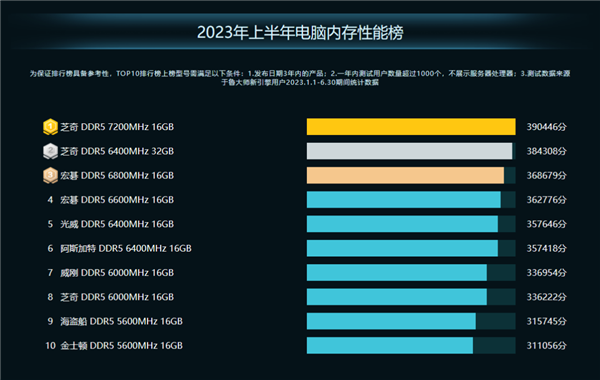Click the bar for 阿斯加特 DDR5 6400MHz 16GB

402,248
